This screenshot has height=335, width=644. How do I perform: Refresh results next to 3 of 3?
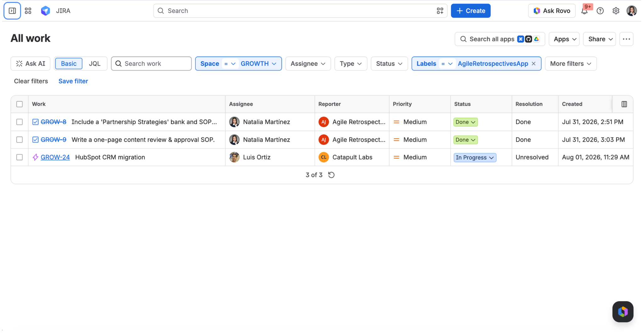click(x=331, y=175)
